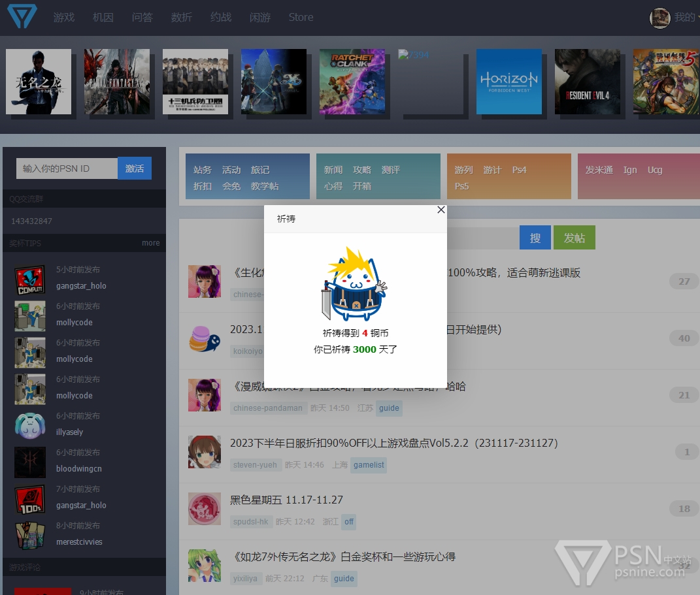
Task: Open the 闲游 navigation item
Action: point(260,18)
